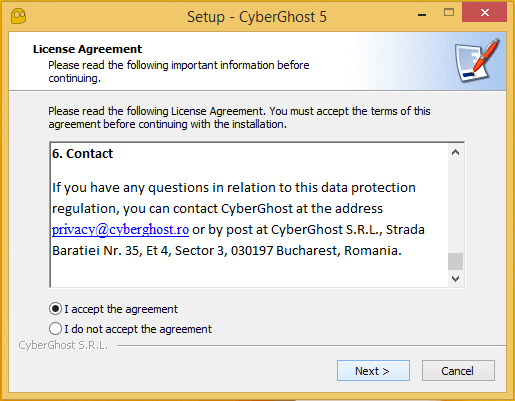Select "I accept the agreement" radio button
Screen dimensions: 515x401
coord(55,309)
